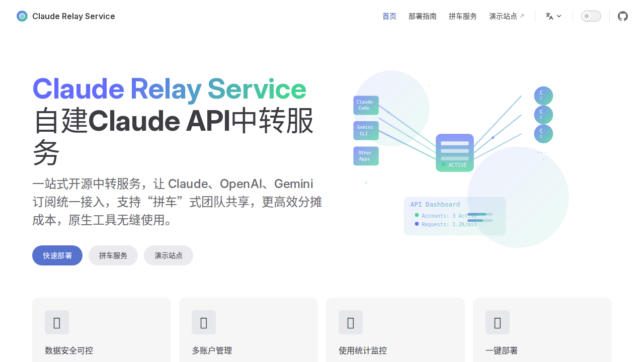Click the 拼车服务 hero button
This screenshot has height=362, width=644.
[113, 255]
